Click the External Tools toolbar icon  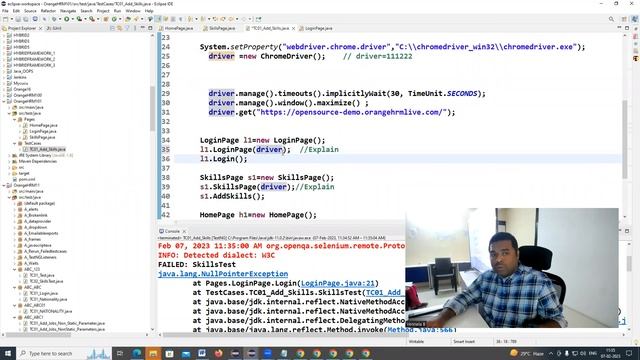92,19
